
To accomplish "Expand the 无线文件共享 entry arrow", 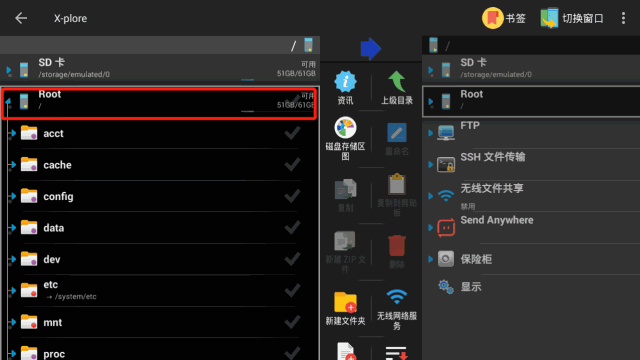I will click(431, 196).
